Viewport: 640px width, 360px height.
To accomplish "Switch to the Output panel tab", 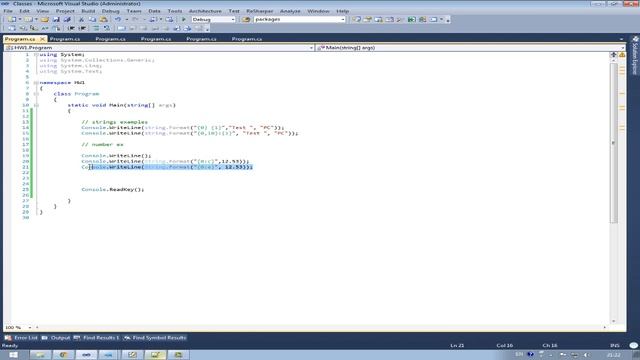I will 56,338.
